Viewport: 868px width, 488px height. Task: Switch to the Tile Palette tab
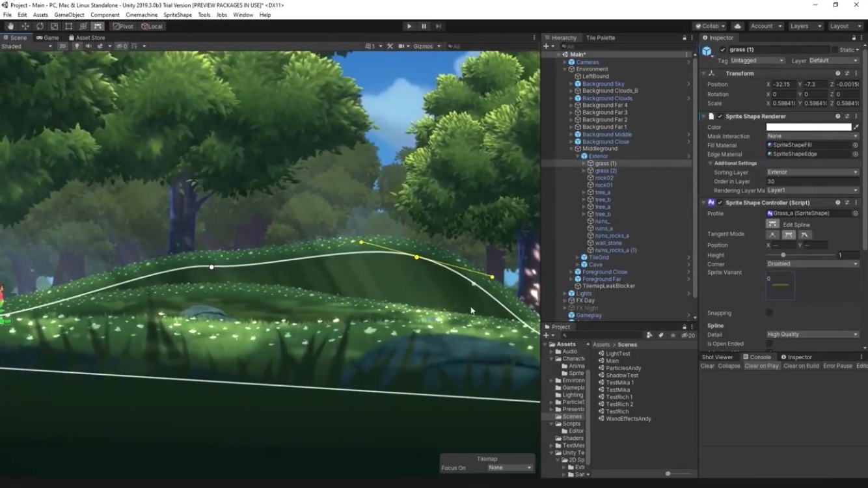point(600,38)
